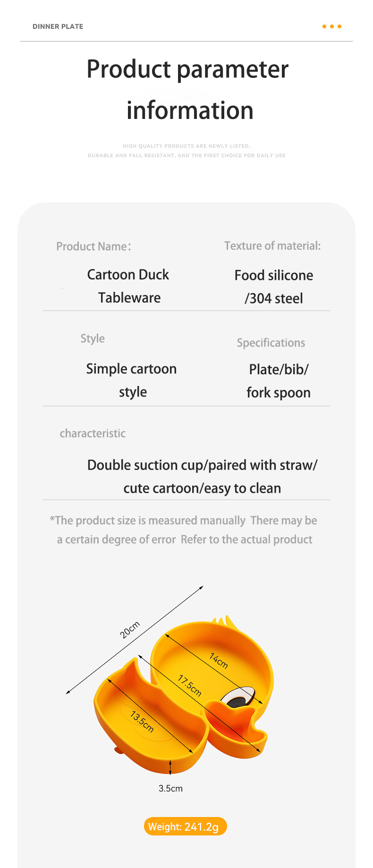Select the Plate/bib/fork spoon text
This screenshot has height=868, width=373.
pos(279,380)
